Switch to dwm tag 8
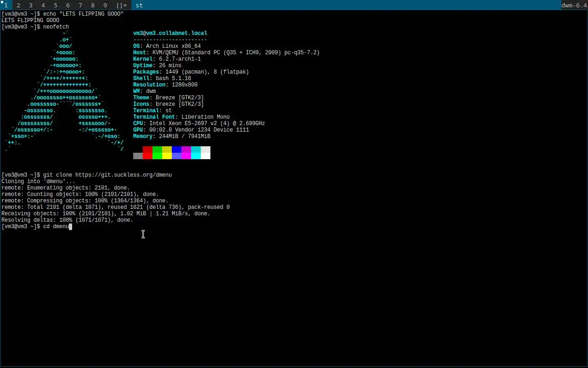Image resolution: width=588 pixels, height=368 pixels. [x=93, y=5]
